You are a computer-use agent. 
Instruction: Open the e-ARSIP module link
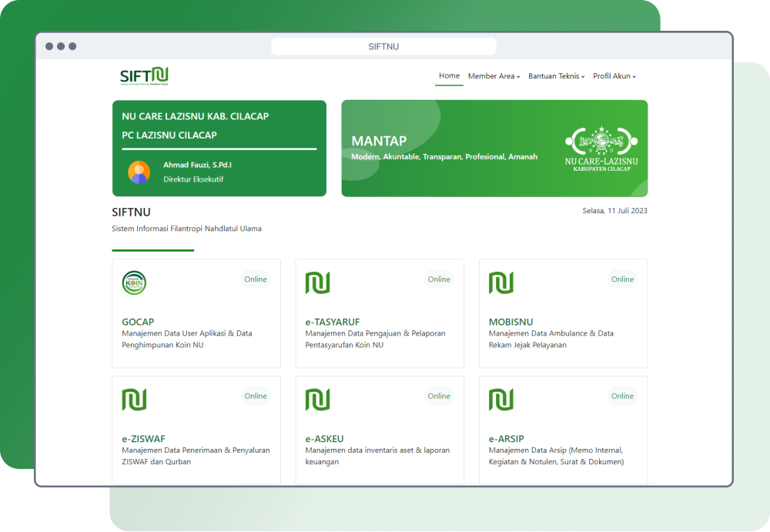tap(504, 439)
